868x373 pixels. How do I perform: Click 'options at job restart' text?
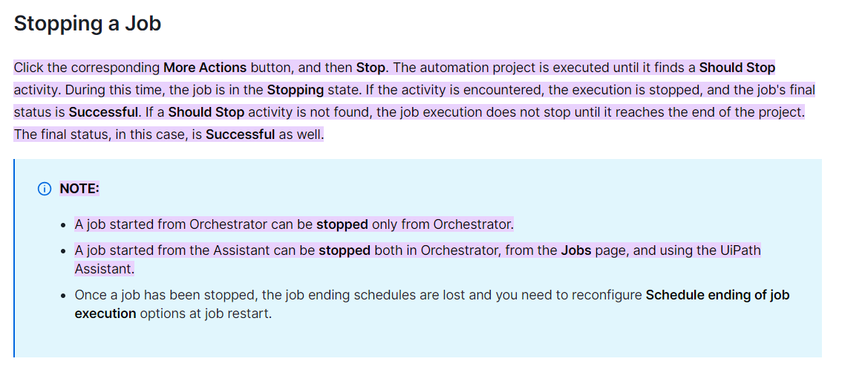click(206, 313)
